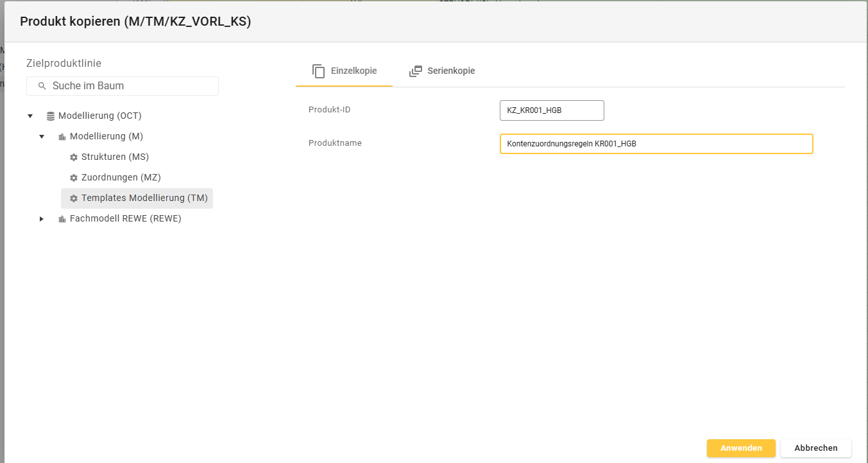Choose Strukturen (MS) as target product line
This screenshot has height=463, width=868.
point(115,157)
